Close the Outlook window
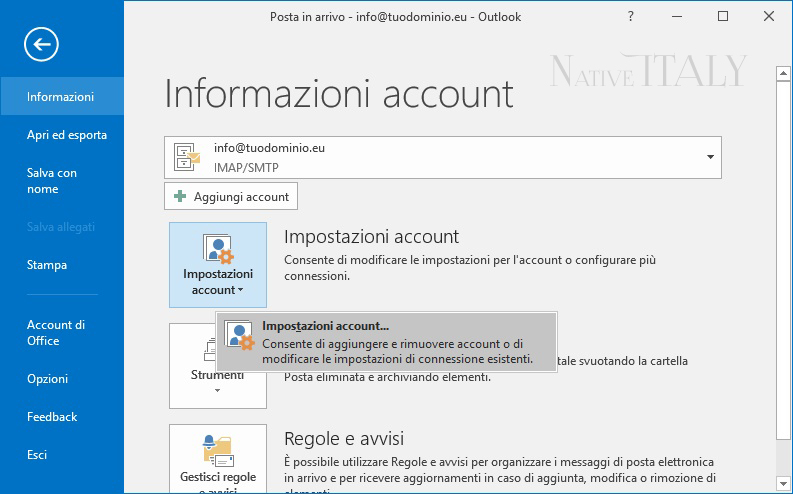Viewport: 793px width, 494px height. pyautogui.click(x=769, y=17)
